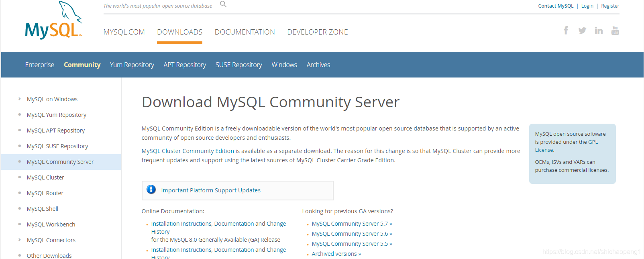This screenshot has width=644, height=259.
Task: Open MySQL Workbench in sidebar
Action: [x=51, y=224]
